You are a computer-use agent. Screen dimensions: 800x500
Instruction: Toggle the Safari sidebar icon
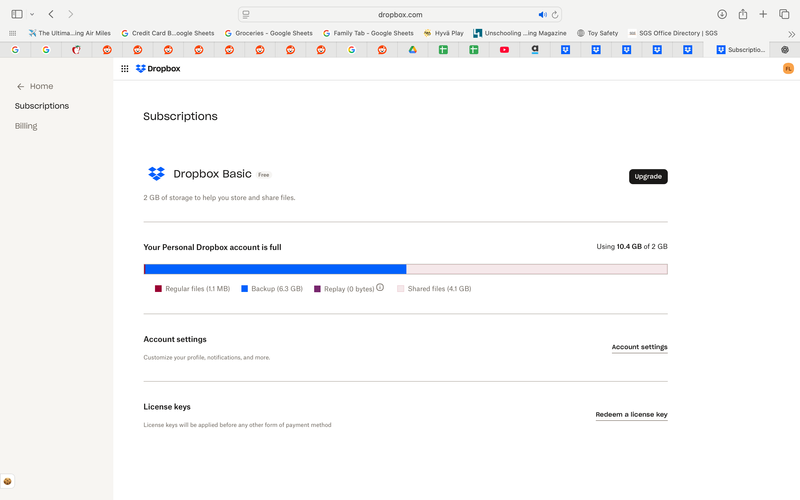tap(17, 14)
